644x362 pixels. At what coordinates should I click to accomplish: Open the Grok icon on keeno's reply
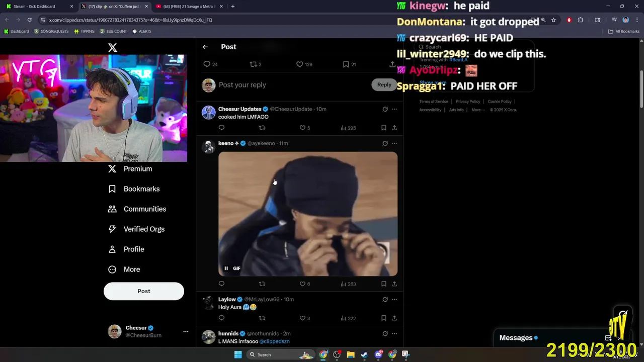385,143
